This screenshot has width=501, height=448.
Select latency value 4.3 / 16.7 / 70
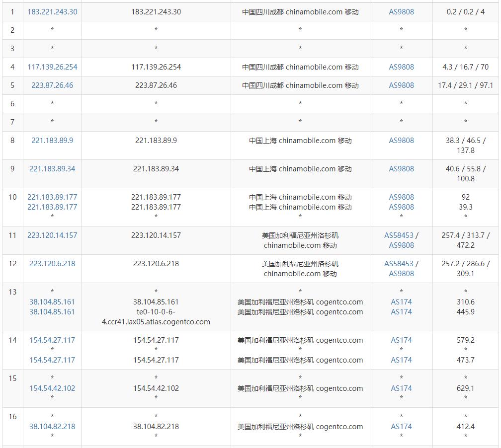click(x=466, y=67)
